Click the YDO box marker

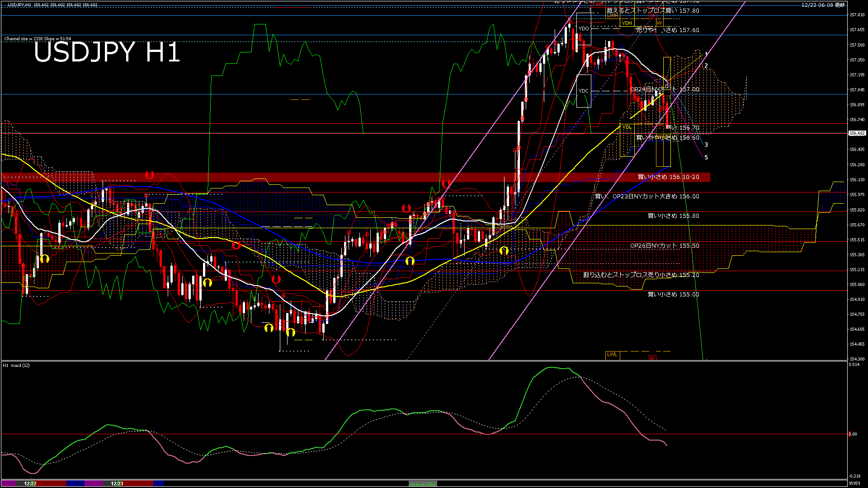(584, 28)
